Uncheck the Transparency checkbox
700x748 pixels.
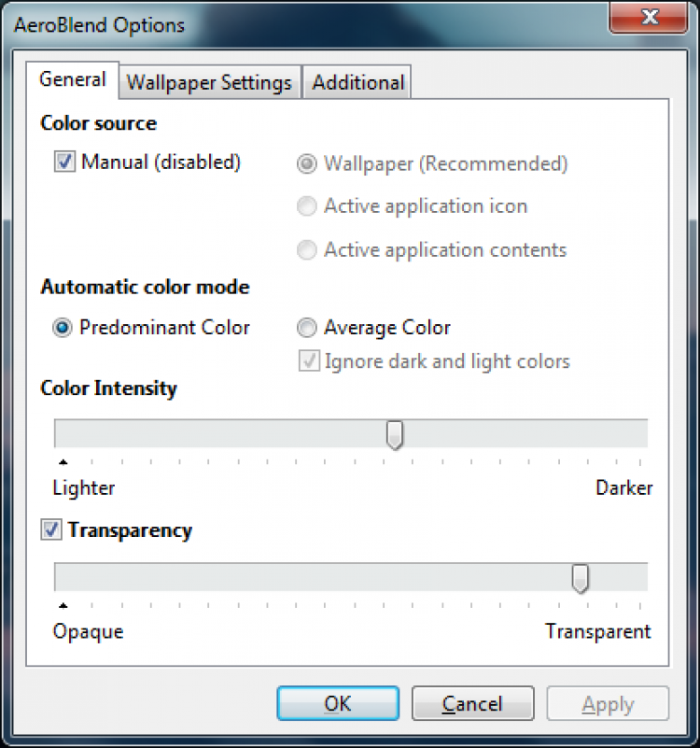pyautogui.click(x=51, y=530)
